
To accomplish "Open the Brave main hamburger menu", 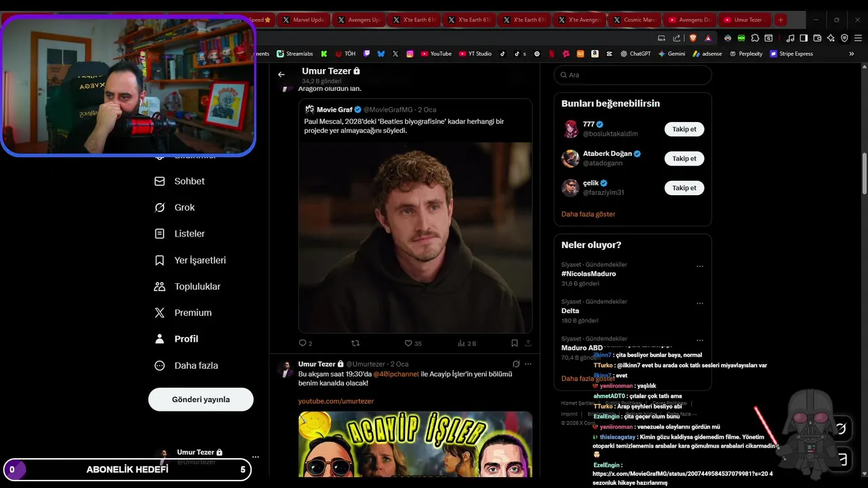I will 858,38.
